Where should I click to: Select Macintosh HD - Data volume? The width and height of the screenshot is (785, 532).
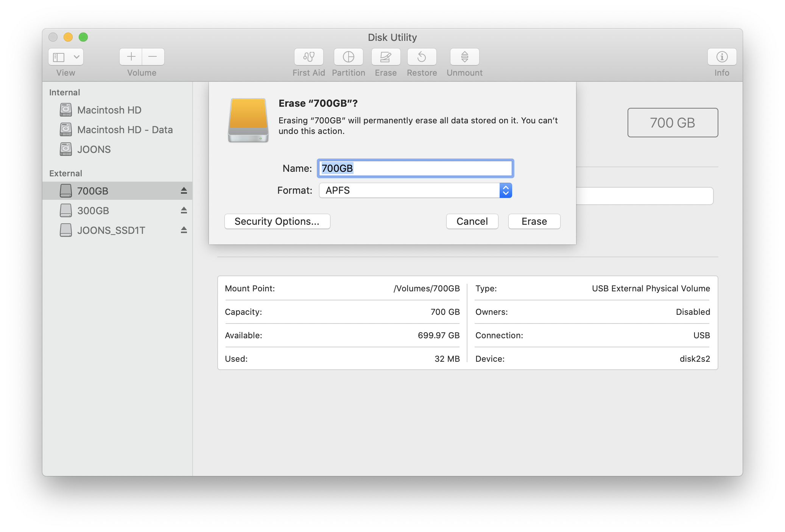(x=125, y=130)
